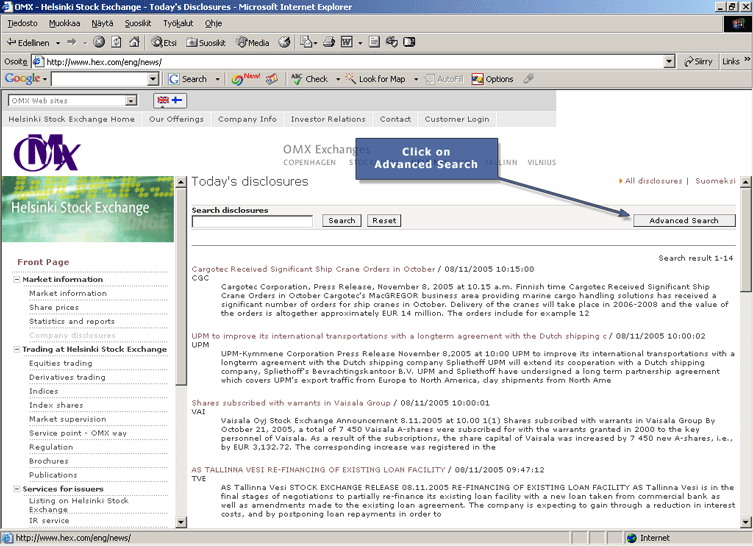Click the highlighter pen icon

(x=528, y=78)
